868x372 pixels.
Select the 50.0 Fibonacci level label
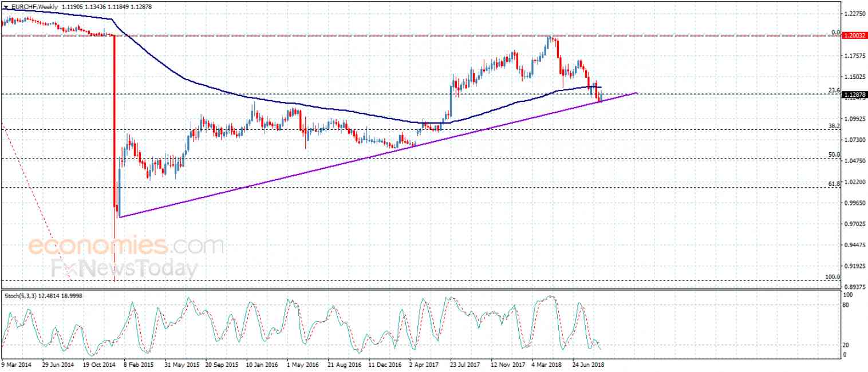pyautogui.click(x=834, y=155)
